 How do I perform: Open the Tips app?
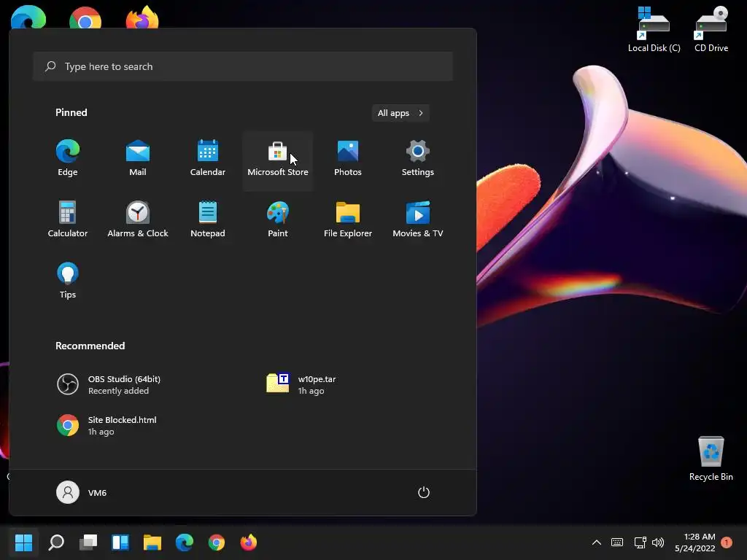[68, 281]
